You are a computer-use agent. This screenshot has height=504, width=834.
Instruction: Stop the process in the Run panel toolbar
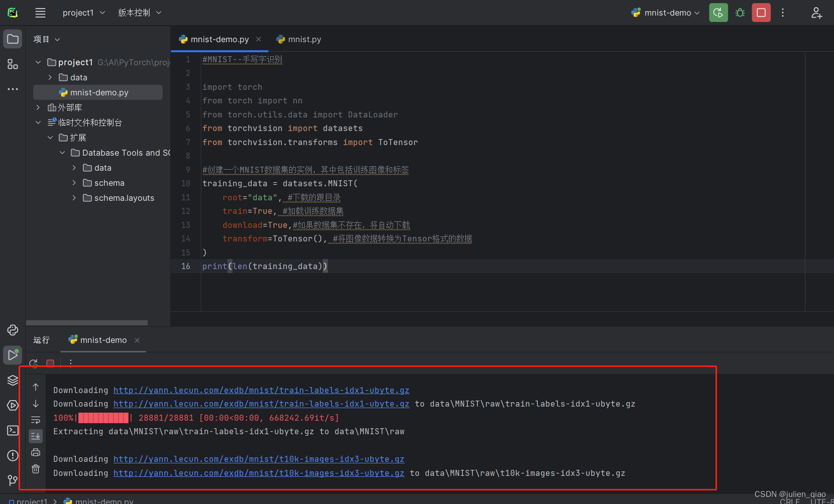pyautogui.click(x=50, y=362)
